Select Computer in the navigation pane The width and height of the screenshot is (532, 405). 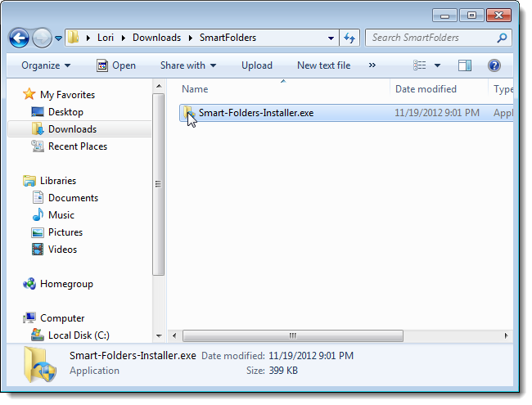(x=62, y=318)
